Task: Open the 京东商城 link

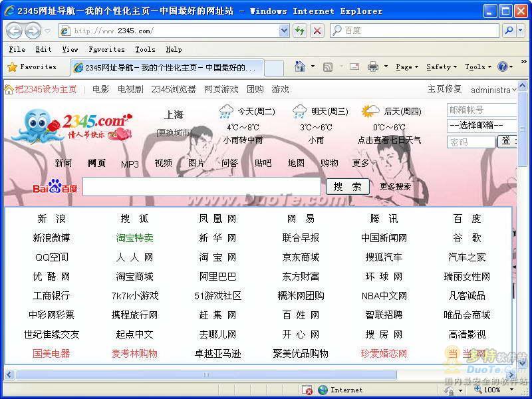Action: (301, 257)
